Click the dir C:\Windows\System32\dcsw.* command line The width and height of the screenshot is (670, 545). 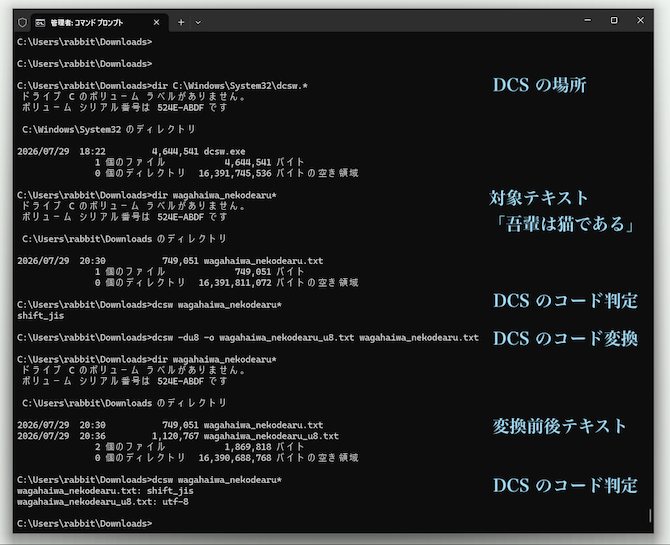(x=162, y=85)
